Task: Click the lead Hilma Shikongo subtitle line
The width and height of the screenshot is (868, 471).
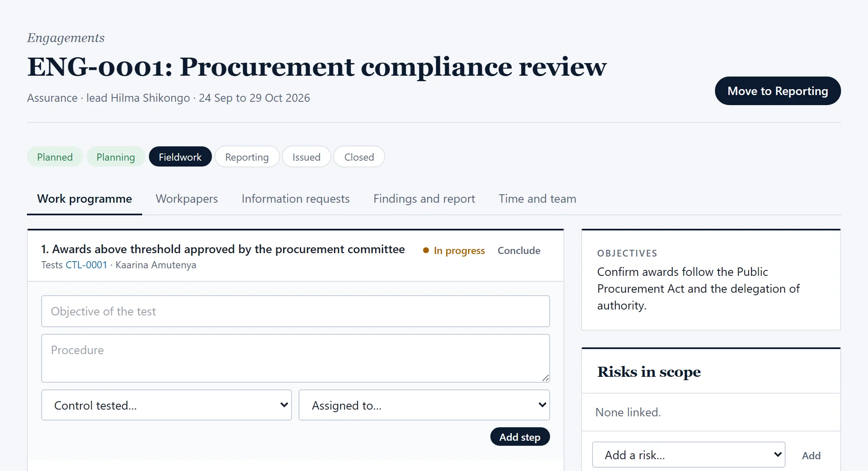Action: click(169, 98)
